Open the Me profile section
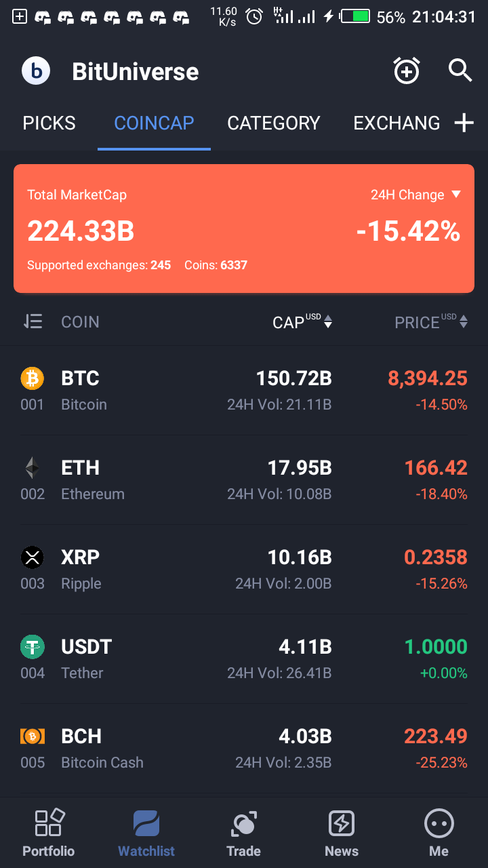Screen dimensions: 488x868 [x=439, y=832]
